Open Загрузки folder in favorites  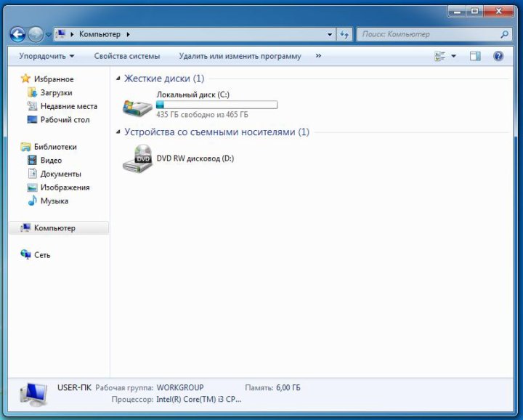point(56,93)
